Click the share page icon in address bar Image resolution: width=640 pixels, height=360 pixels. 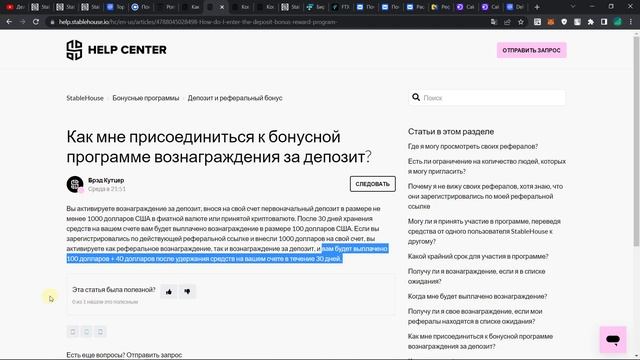(x=507, y=22)
